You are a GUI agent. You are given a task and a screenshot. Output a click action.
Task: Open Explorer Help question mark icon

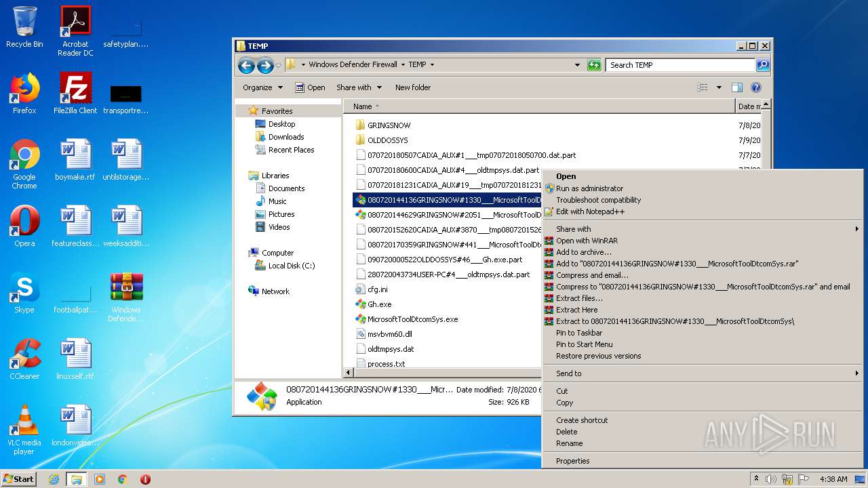point(756,87)
